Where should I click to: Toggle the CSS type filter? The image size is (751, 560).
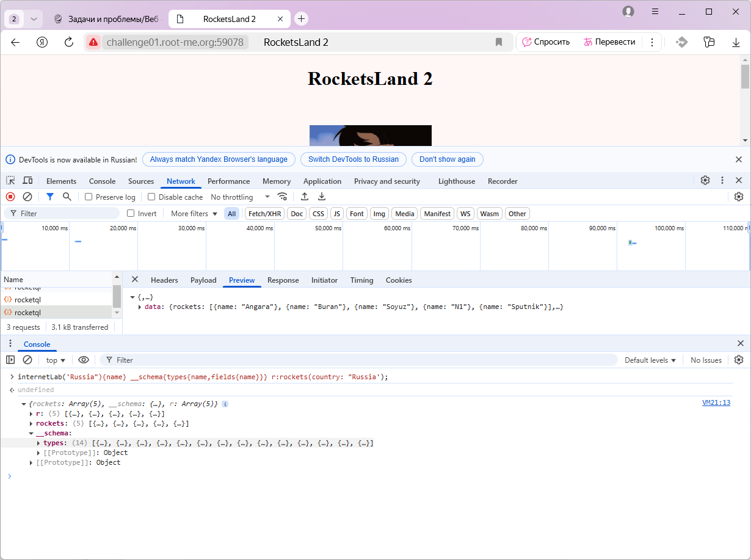[318, 214]
